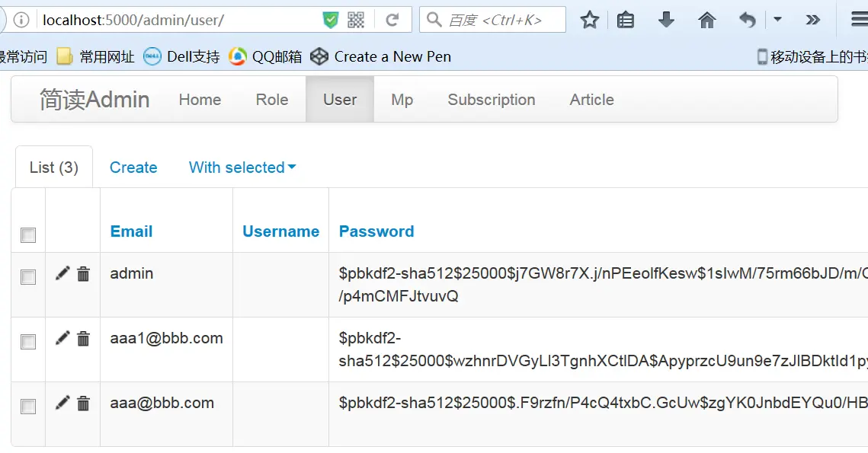Delete the aaa1@bbb.com user with trash icon
This screenshot has height=453, width=868.
(x=83, y=339)
